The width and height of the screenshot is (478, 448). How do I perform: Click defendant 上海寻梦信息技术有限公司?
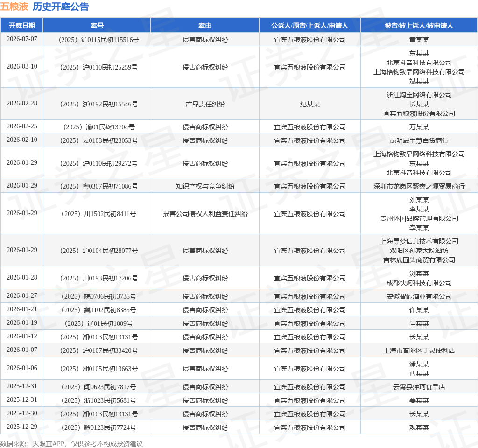click(x=419, y=241)
